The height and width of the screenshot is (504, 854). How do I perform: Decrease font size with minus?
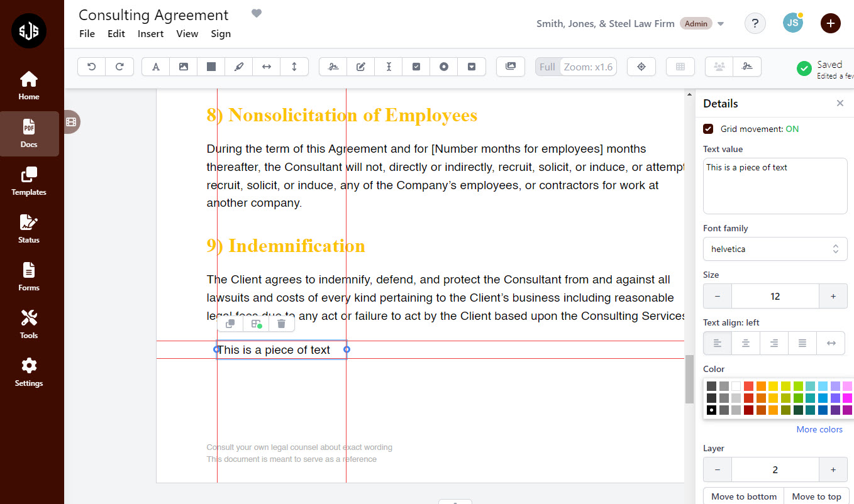pyautogui.click(x=718, y=296)
